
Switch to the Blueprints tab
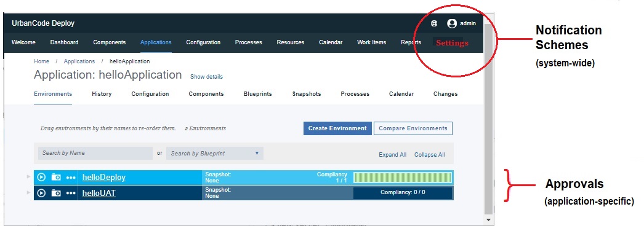(257, 94)
